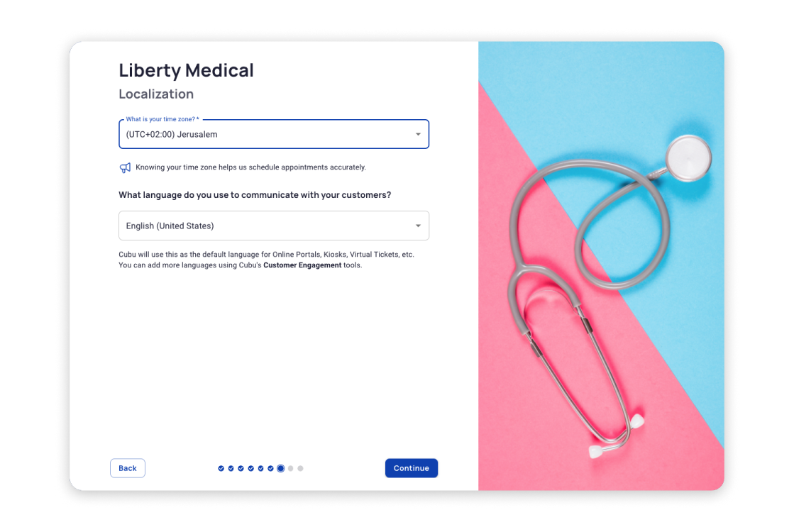Select the Localization subtitle text

point(156,94)
